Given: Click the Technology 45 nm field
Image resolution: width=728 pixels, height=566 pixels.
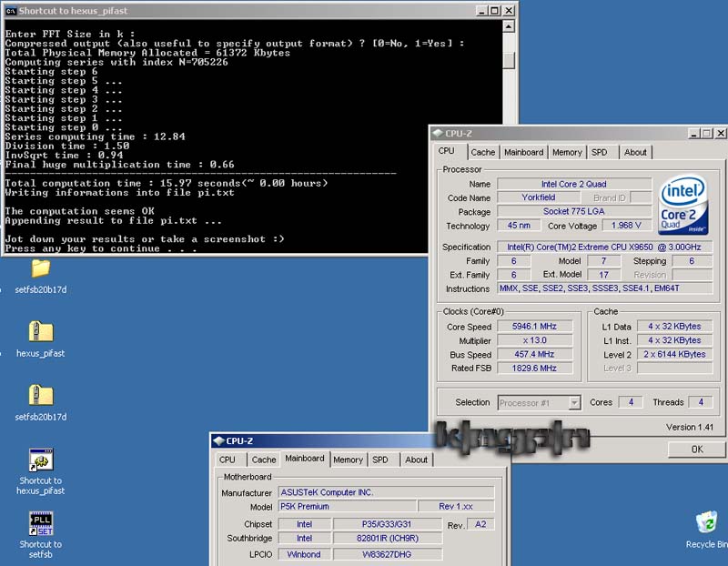Looking at the screenshot, I should [x=519, y=225].
